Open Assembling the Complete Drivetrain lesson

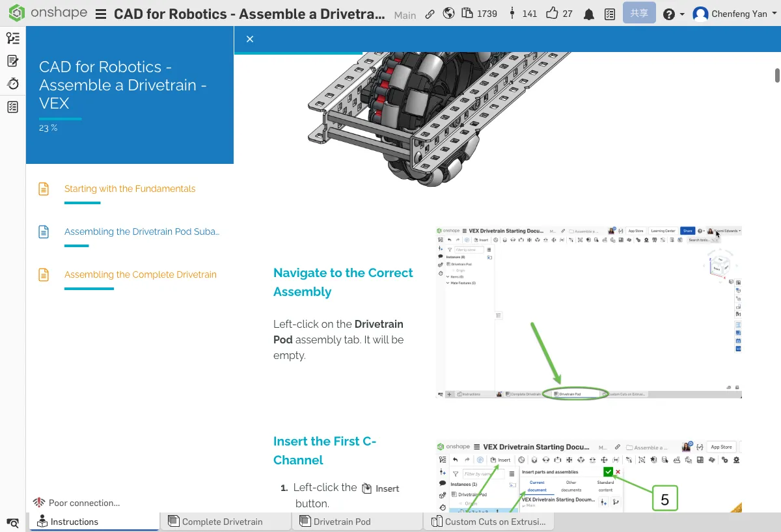(x=140, y=274)
